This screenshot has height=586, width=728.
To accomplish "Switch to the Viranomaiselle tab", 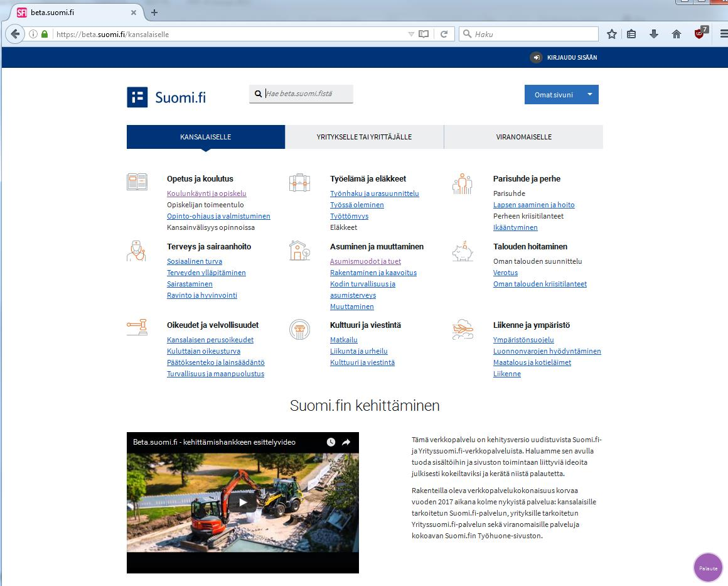I will [523, 137].
